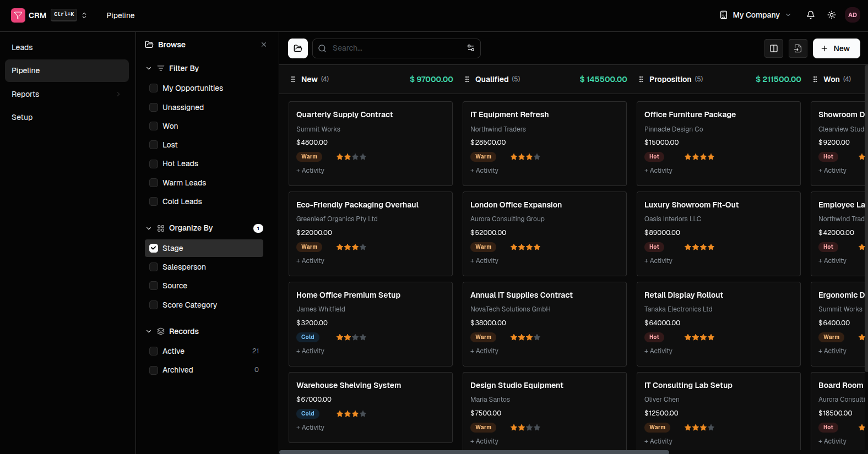
Task: Add activity to Quarterly Supply Contract
Action: 311,171
